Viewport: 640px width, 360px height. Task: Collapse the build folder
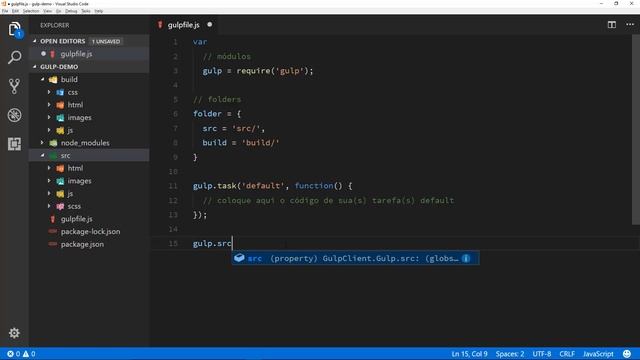[42, 80]
